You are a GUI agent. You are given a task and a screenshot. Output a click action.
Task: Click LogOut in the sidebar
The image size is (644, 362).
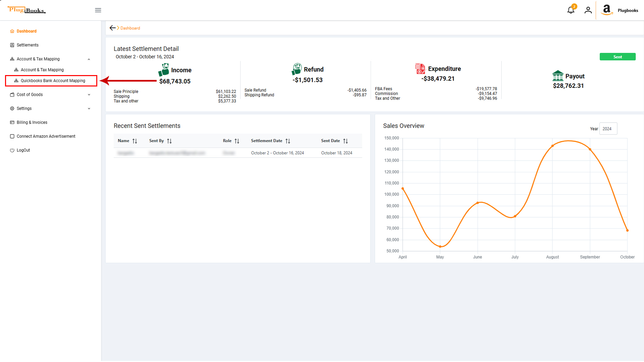(23, 150)
